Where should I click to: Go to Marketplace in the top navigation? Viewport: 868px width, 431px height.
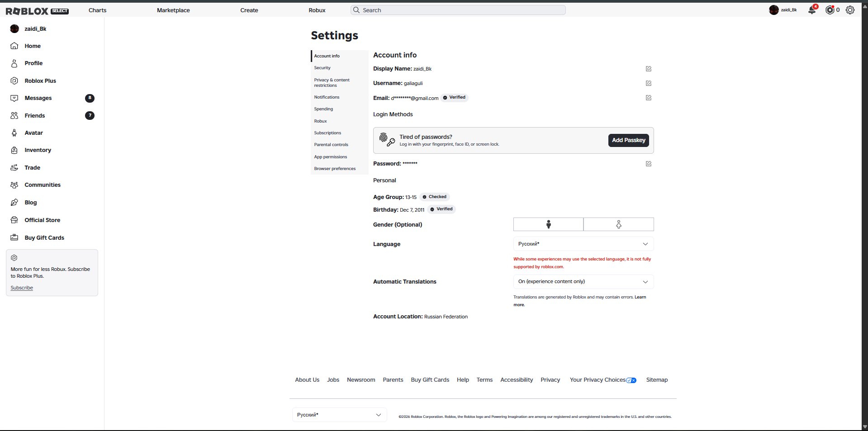tap(173, 10)
